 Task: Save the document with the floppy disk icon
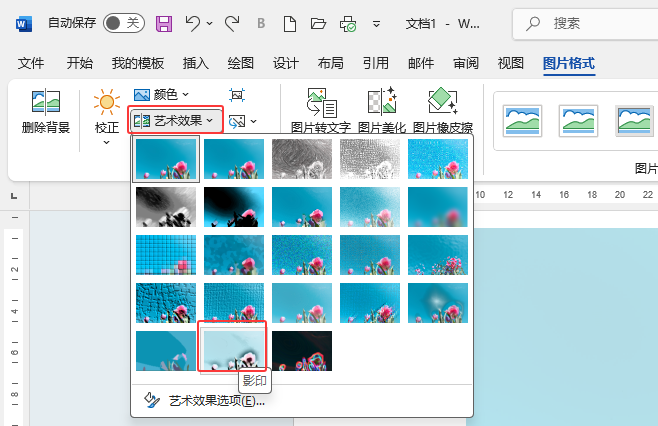click(x=164, y=24)
